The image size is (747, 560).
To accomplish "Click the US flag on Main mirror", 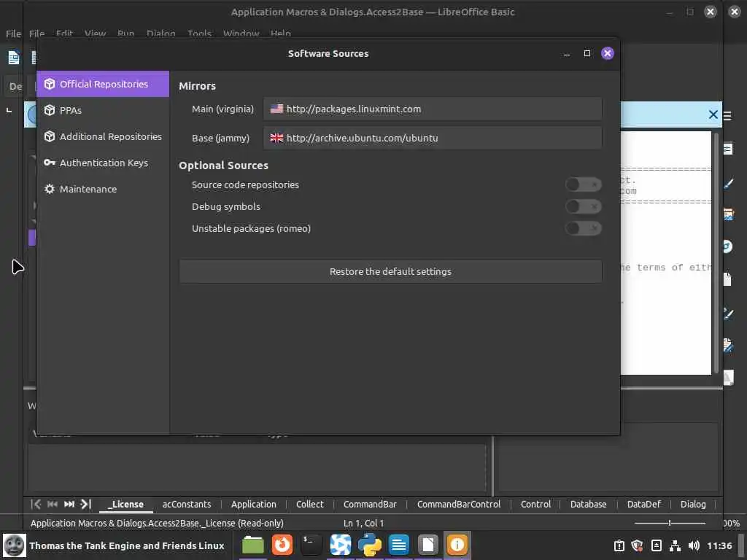I will tap(276, 109).
